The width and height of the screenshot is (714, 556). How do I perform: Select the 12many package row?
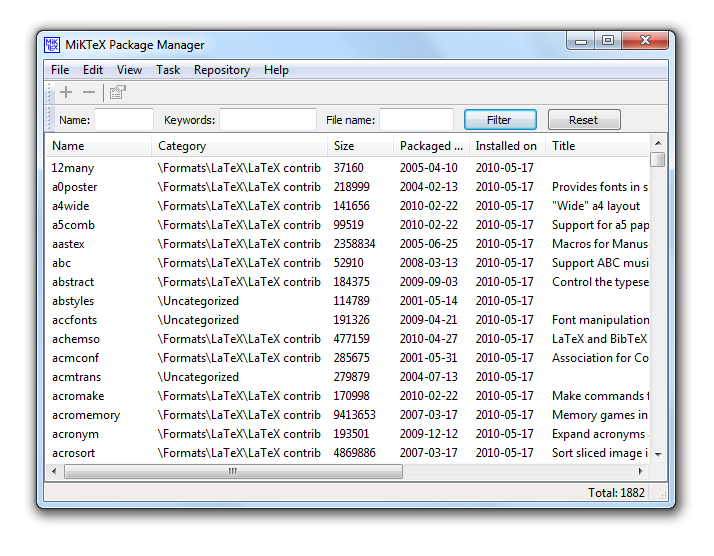pos(347,168)
